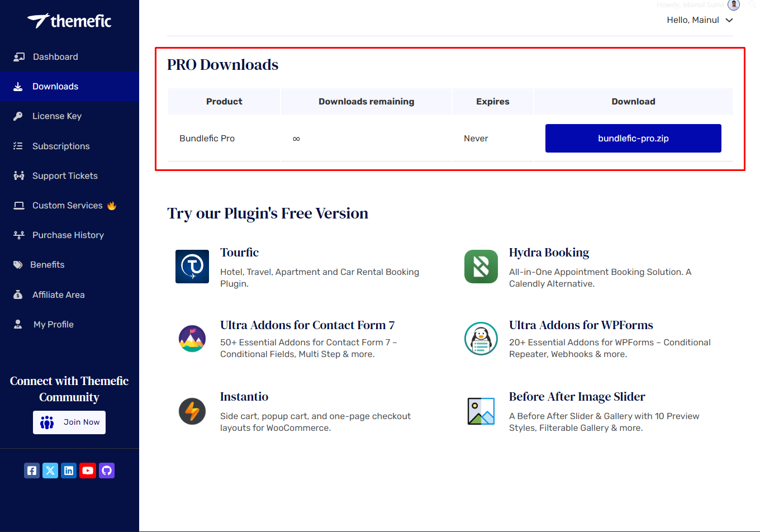Click the Subscriptions list icon
This screenshot has height=532, width=760.
[x=18, y=146]
